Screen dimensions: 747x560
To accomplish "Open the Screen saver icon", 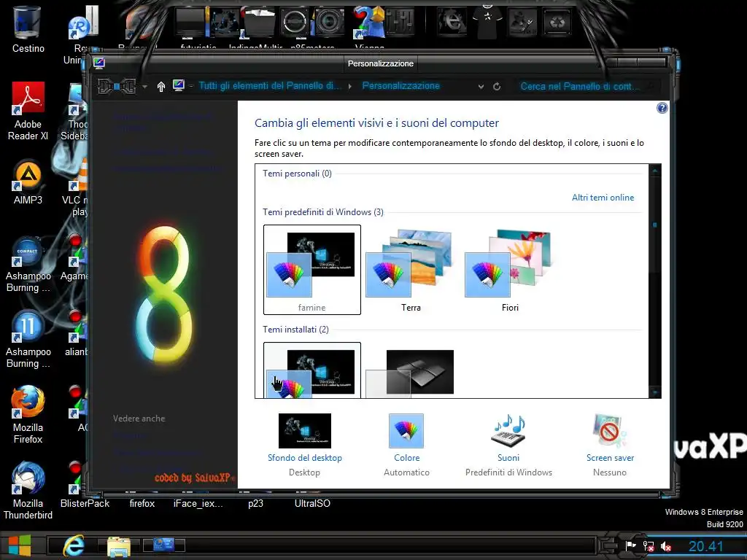I will [610, 430].
